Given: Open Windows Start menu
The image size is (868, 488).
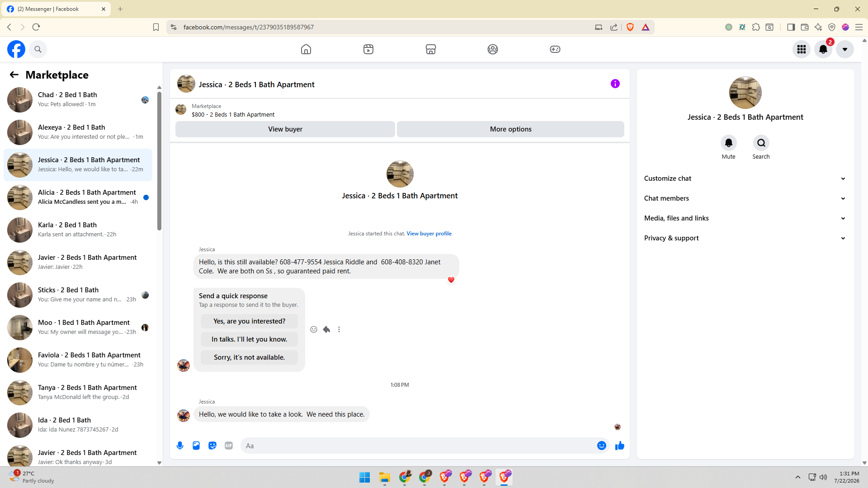Looking at the screenshot, I should click(x=365, y=477).
